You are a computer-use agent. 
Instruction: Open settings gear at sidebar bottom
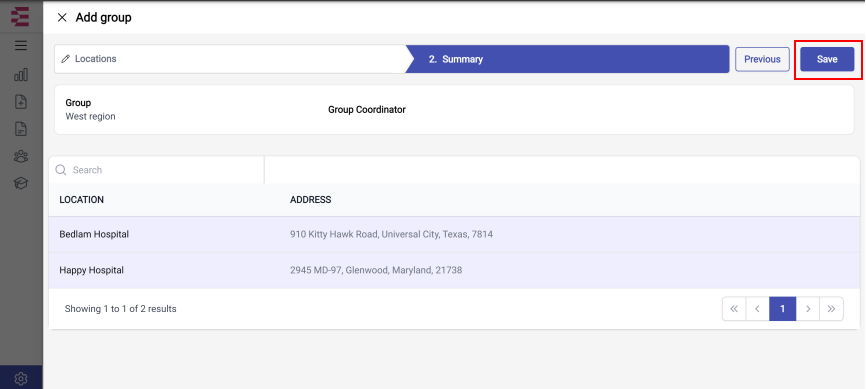coord(21,379)
